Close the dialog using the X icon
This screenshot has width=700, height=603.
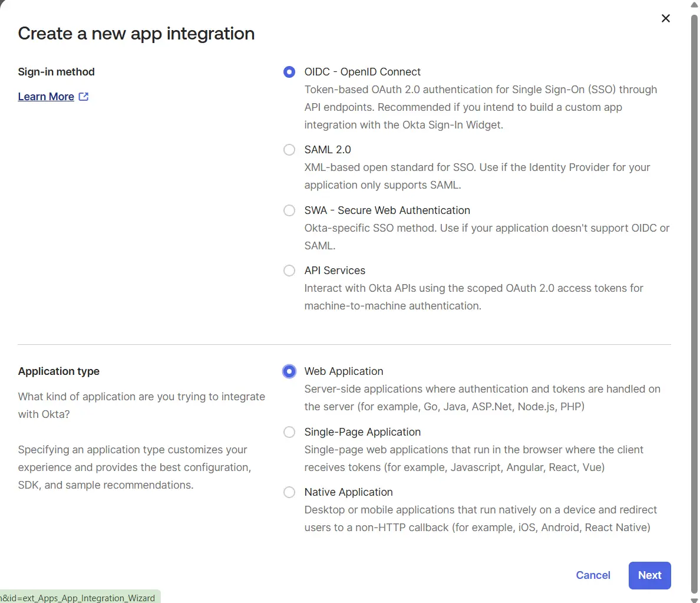[x=665, y=18]
